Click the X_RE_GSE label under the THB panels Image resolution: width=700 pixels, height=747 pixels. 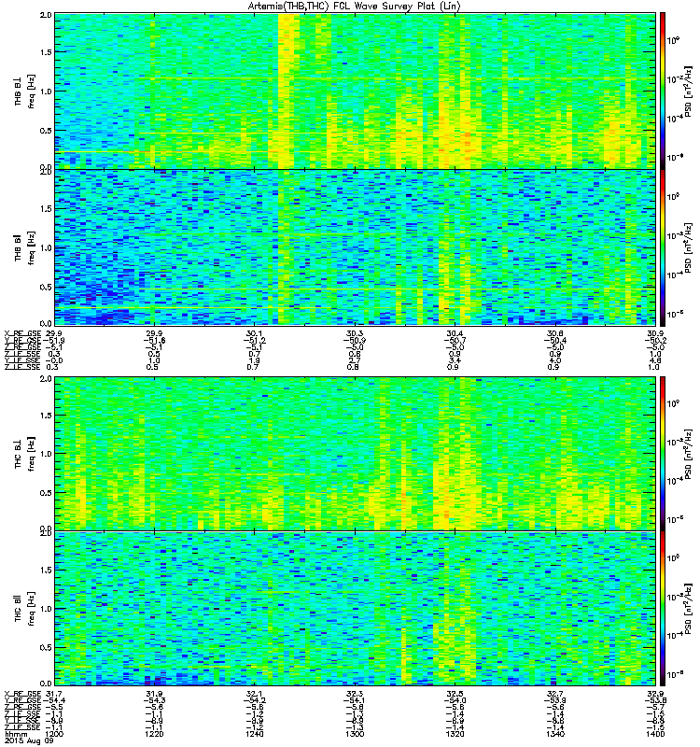22,333
